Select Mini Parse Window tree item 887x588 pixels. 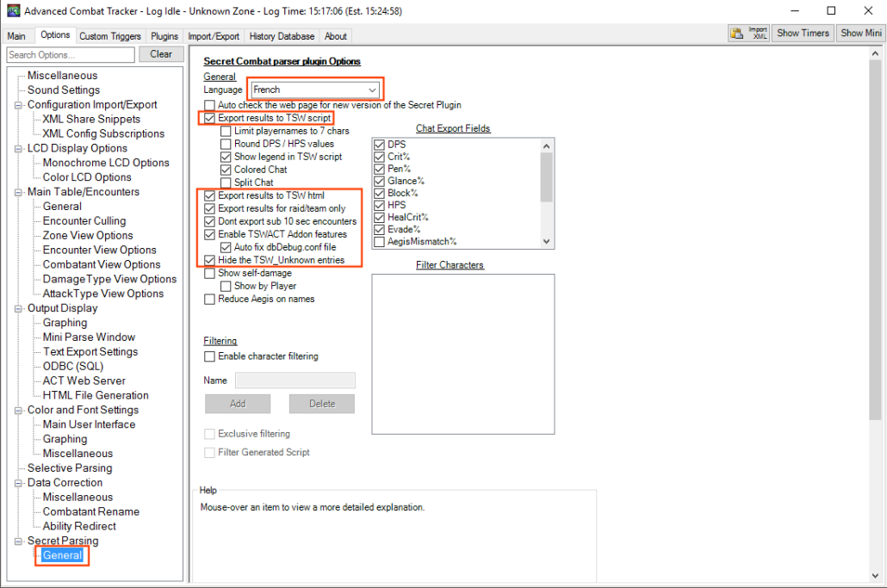click(89, 337)
